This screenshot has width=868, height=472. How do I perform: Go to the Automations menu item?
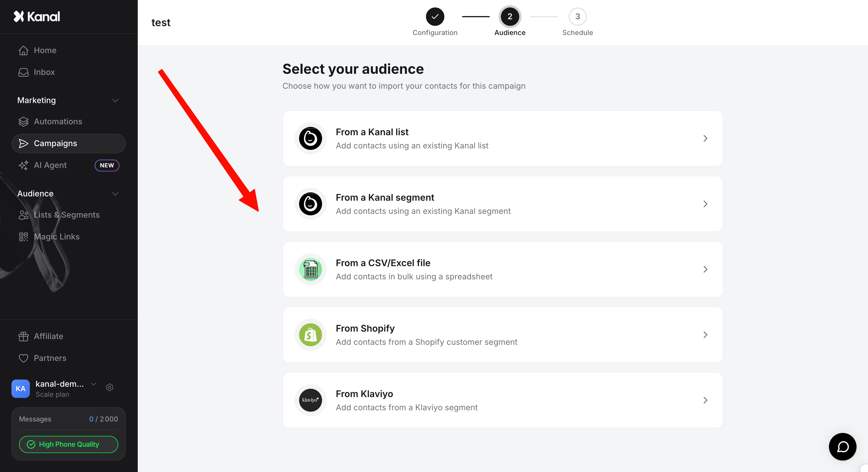(58, 121)
